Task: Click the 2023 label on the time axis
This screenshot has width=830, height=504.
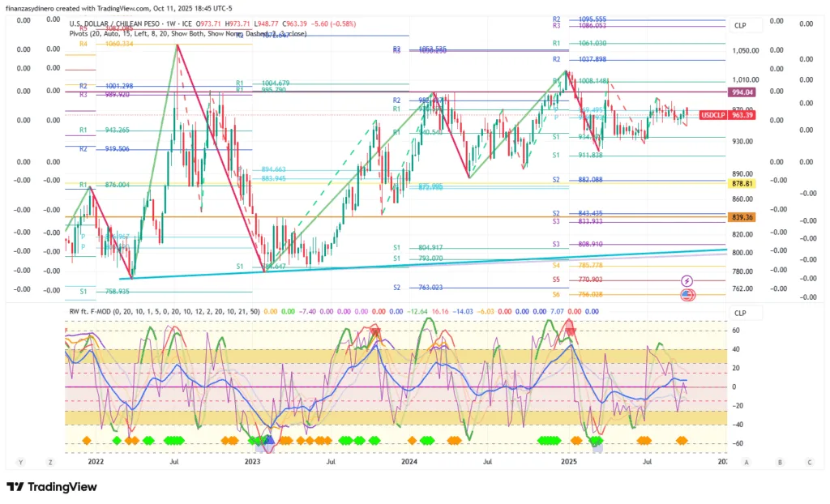Action: pos(253,462)
